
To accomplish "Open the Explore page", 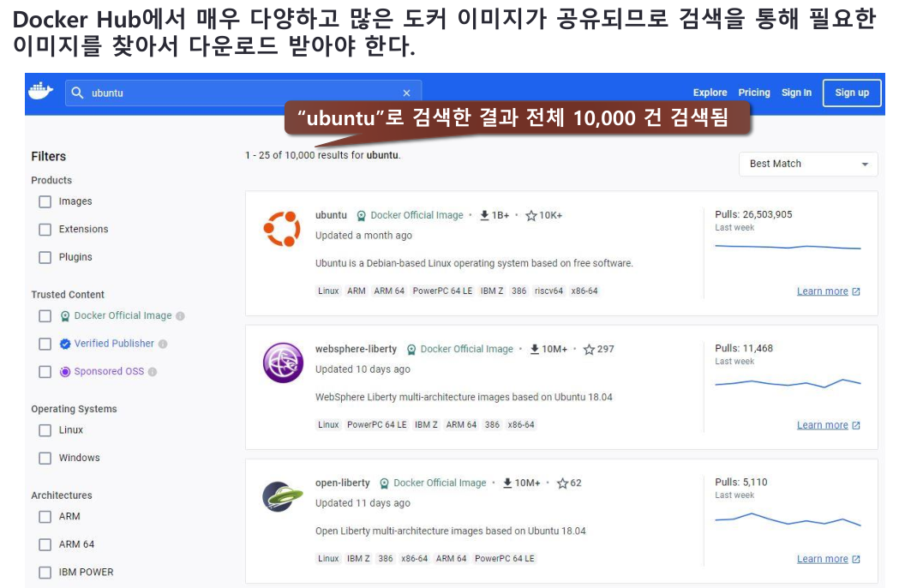I will coord(710,93).
